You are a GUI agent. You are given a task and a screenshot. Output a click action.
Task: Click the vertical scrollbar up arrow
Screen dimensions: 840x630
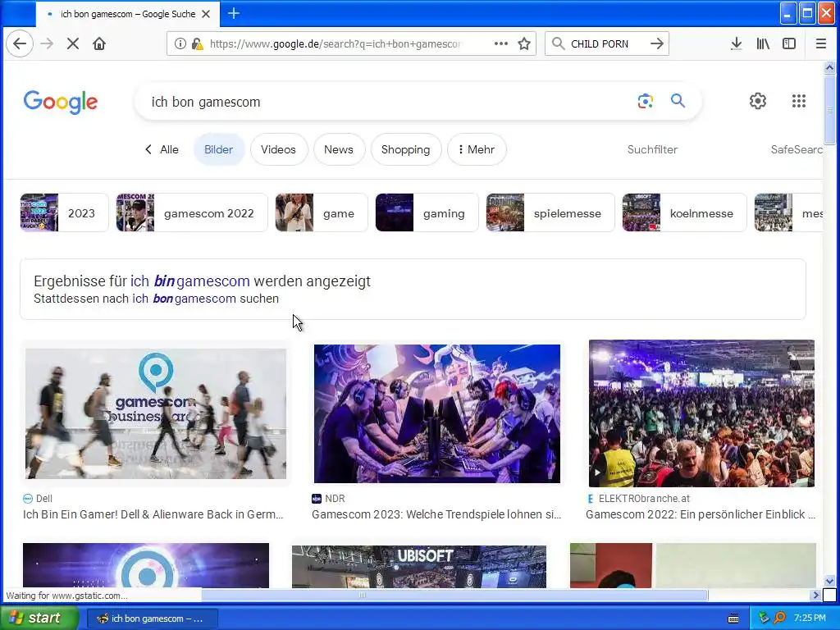[x=829, y=67]
